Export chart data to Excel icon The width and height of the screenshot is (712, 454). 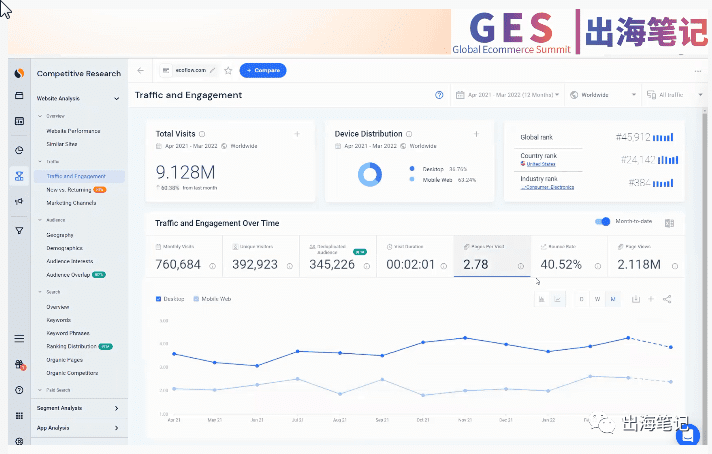[x=669, y=223]
